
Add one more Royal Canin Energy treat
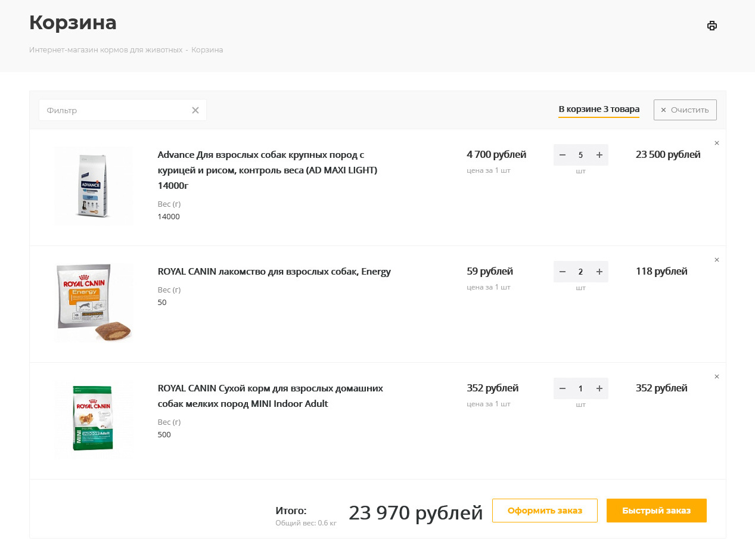pos(599,272)
